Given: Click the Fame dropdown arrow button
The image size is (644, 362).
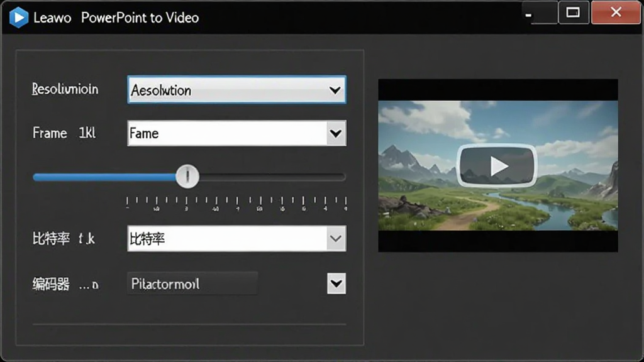Looking at the screenshot, I should (x=336, y=133).
